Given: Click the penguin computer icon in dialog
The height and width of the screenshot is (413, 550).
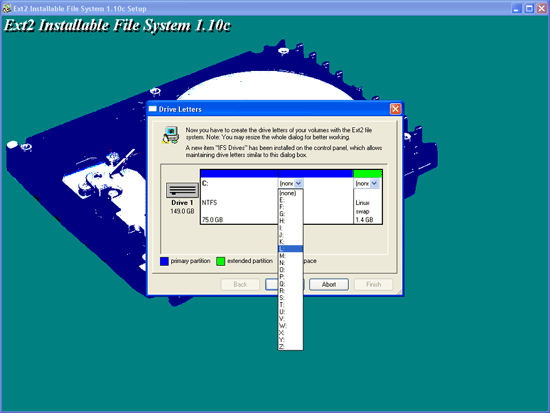Looking at the screenshot, I should pyautogui.click(x=171, y=135).
